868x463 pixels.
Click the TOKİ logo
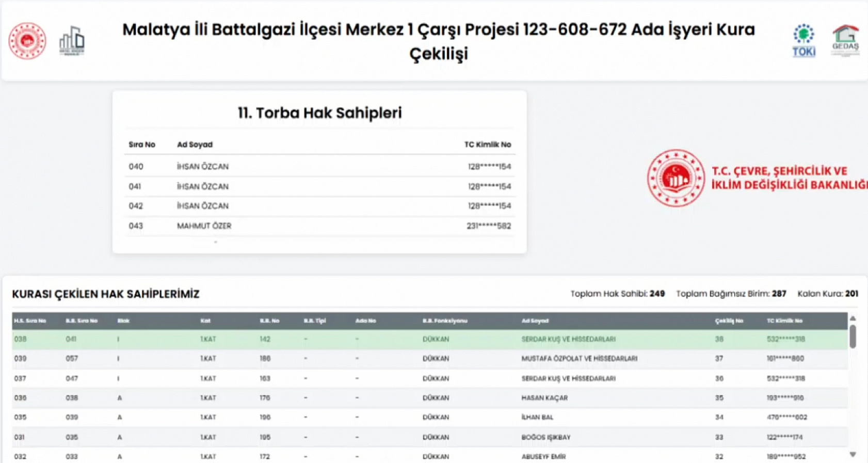pos(803,41)
